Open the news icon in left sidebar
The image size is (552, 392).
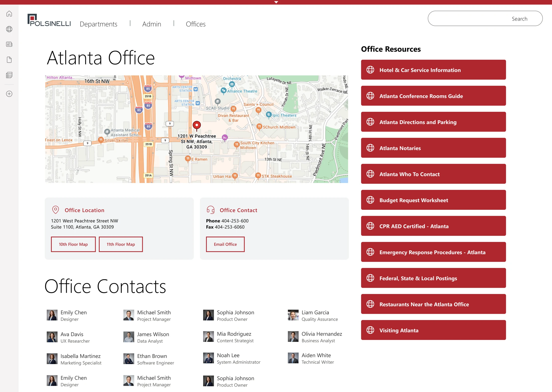[x=9, y=44]
